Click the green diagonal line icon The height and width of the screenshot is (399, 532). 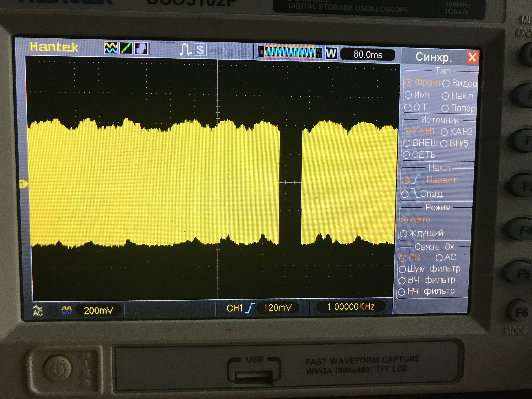coord(126,48)
